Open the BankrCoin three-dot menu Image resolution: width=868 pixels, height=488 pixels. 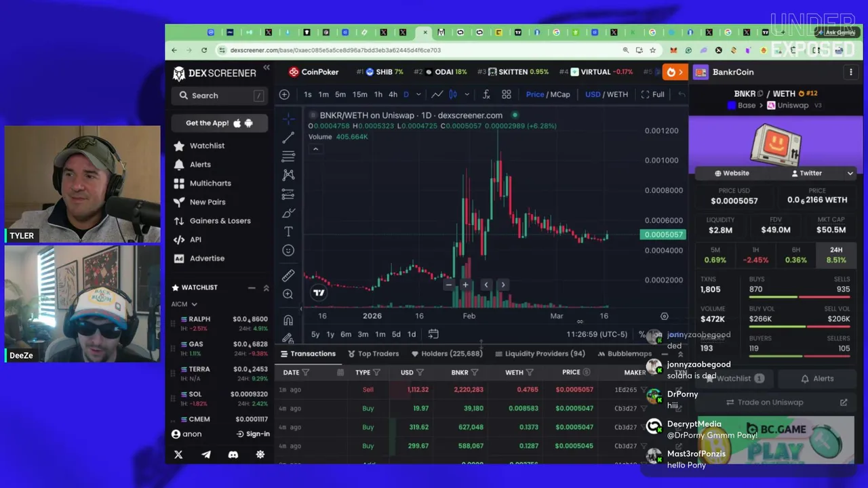click(851, 72)
